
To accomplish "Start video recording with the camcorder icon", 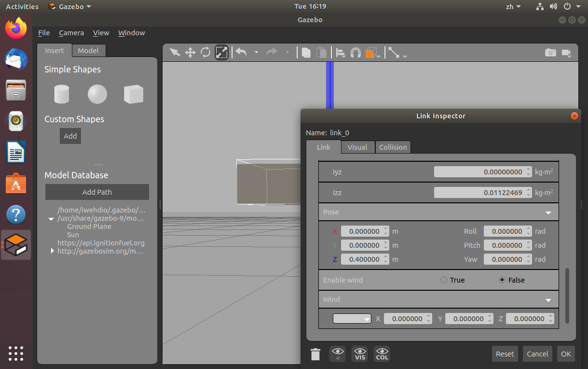I will 566,52.
